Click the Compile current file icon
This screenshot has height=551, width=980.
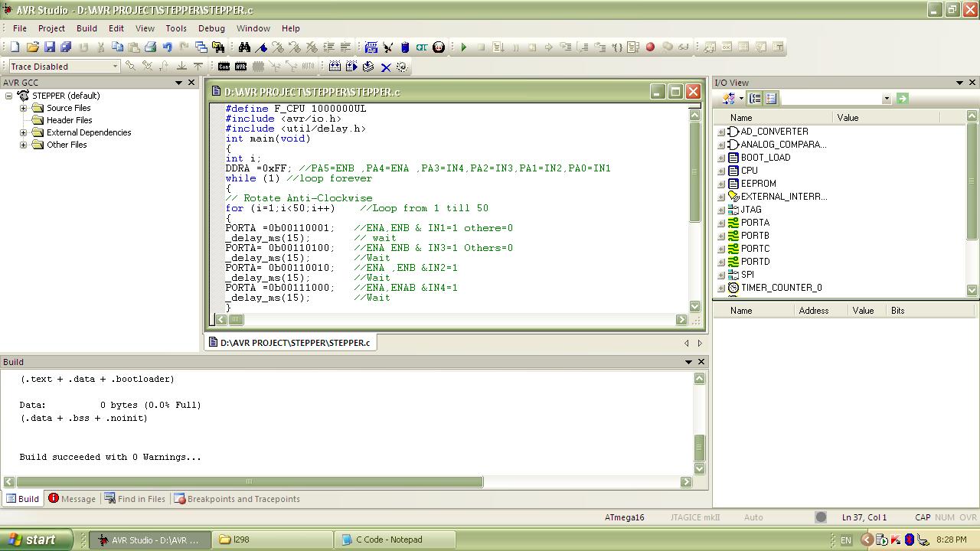(368, 67)
